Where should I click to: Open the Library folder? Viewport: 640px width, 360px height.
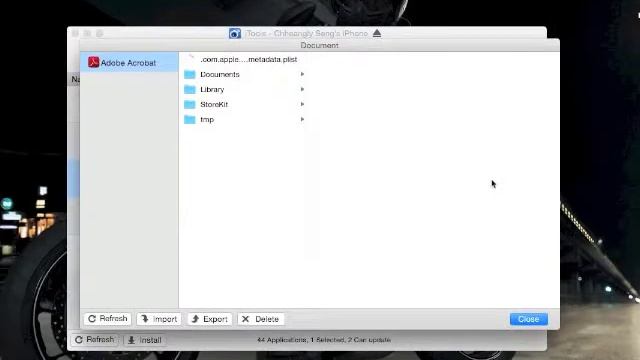pos(212,89)
